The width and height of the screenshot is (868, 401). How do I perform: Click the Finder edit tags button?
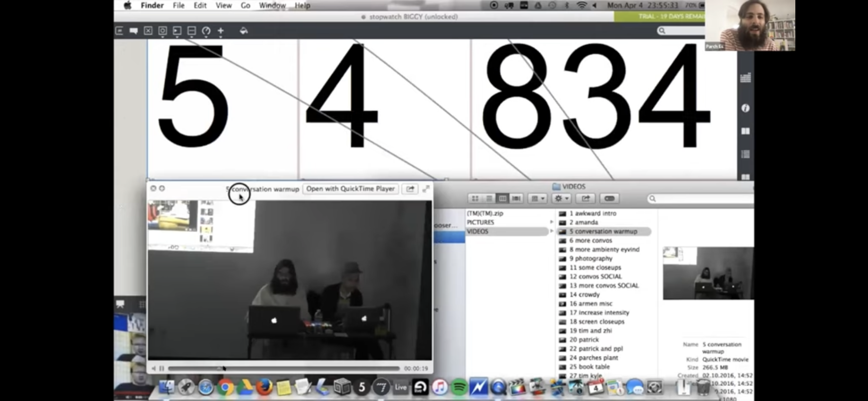[x=610, y=199]
